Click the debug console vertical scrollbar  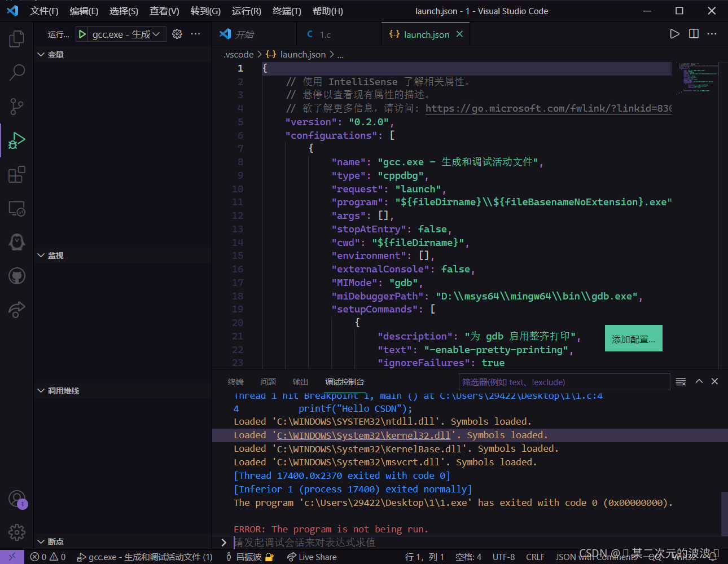(724, 513)
